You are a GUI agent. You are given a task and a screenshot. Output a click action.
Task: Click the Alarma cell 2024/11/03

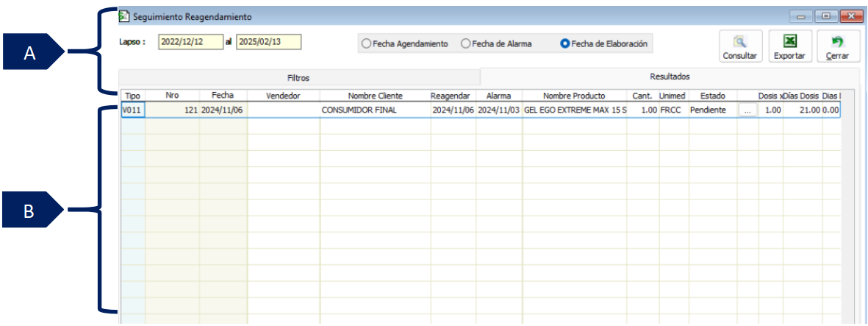(498, 110)
